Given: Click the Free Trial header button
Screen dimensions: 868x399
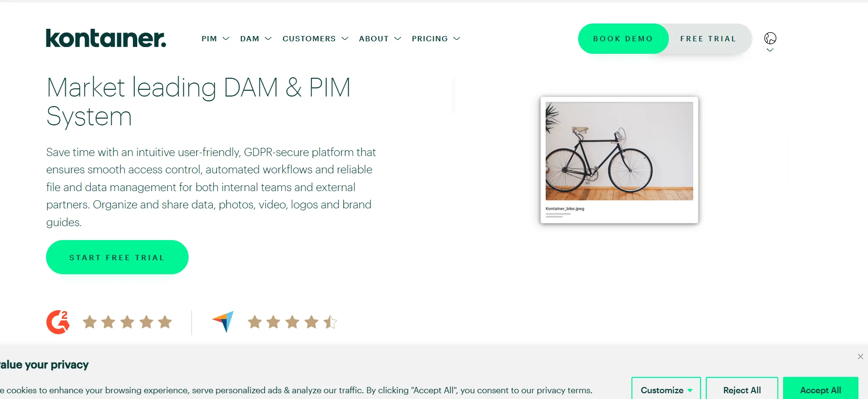Looking at the screenshot, I should [x=708, y=38].
